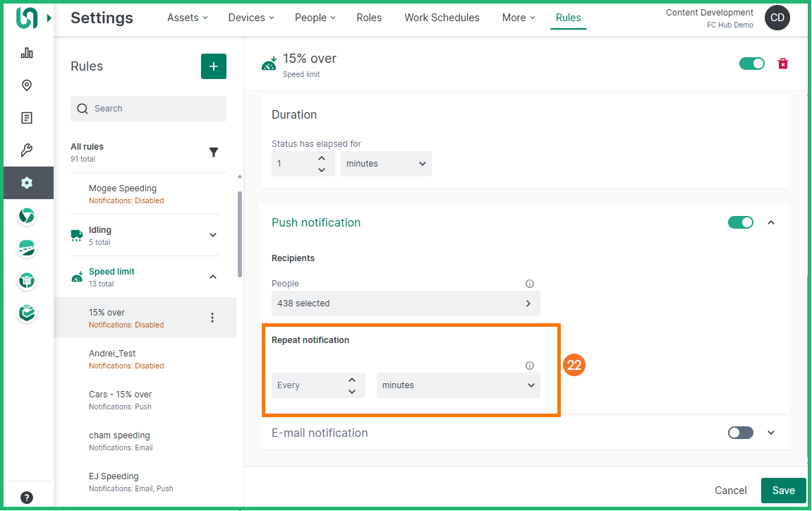The height and width of the screenshot is (511, 812).
Task: Click the info icon above People recipients
Action: 530,284
